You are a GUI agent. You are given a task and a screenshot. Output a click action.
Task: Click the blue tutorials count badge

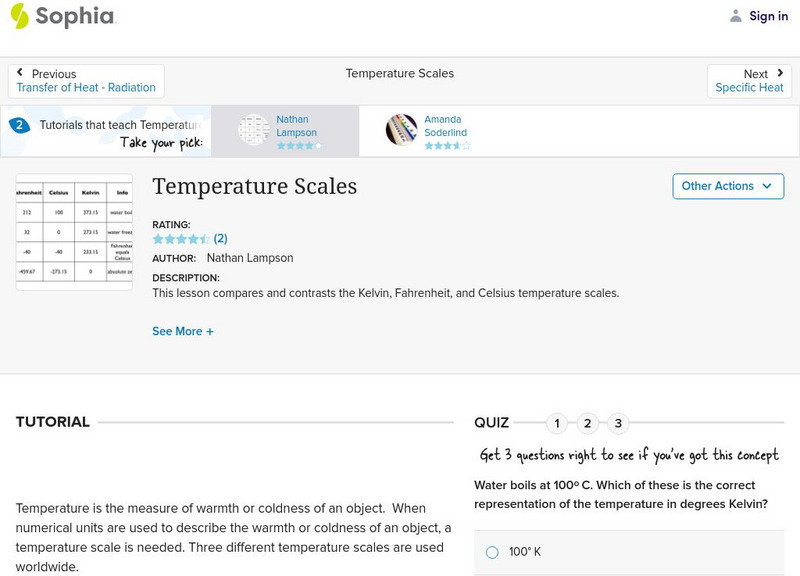pyautogui.click(x=19, y=125)
